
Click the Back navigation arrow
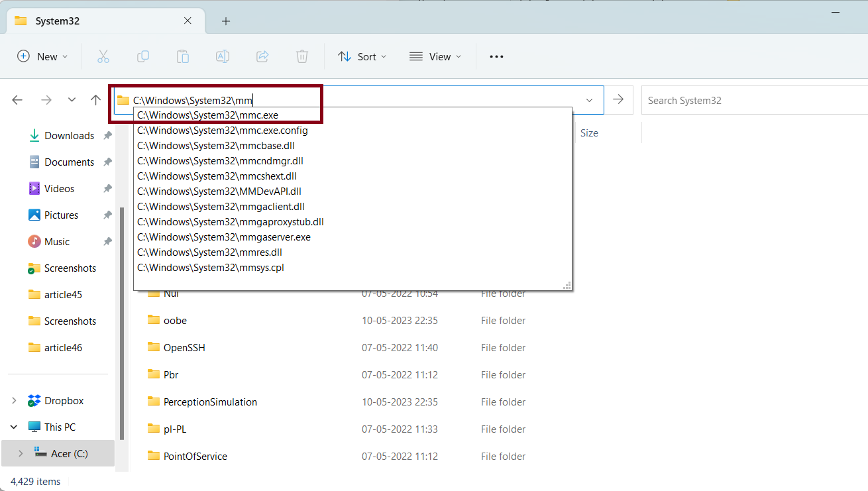[17, 99]
